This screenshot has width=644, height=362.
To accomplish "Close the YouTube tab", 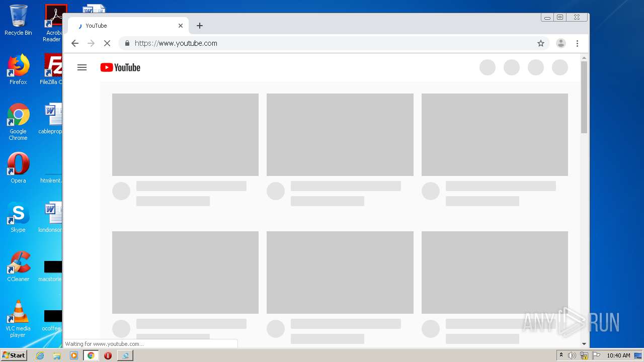I will coord(181,26).
